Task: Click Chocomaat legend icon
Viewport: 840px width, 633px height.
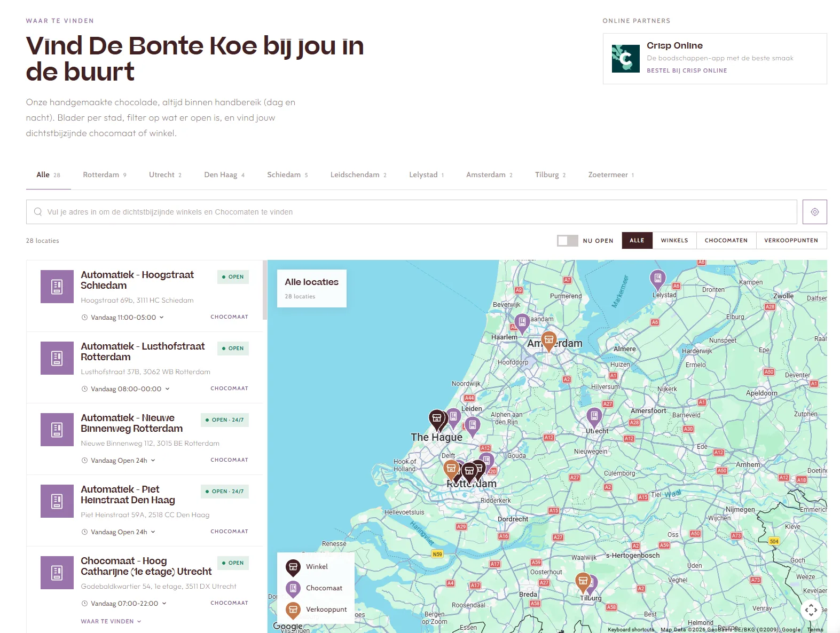Action: click(293, 588)
